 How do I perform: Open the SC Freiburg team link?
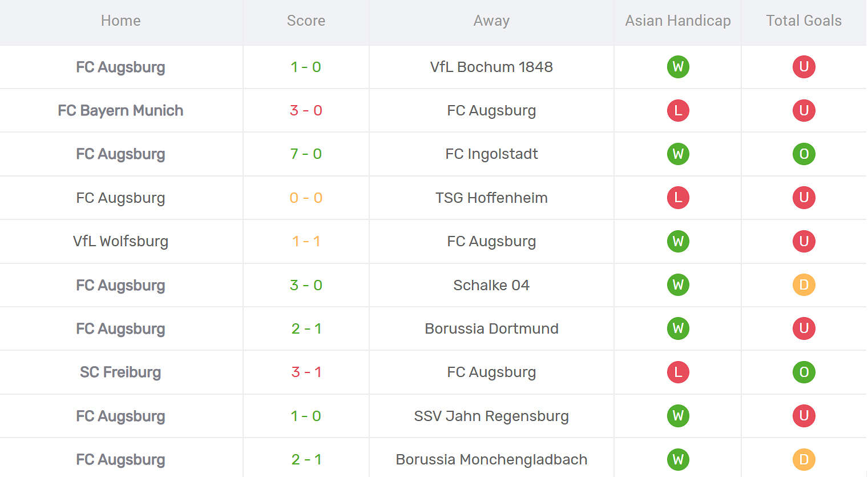tap(120, 372)
